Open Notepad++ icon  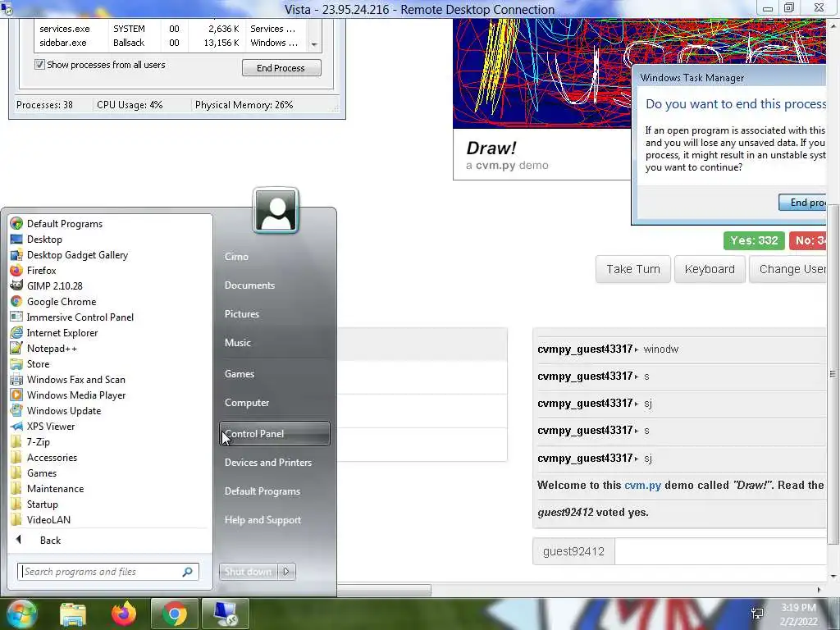[x=16, y=348]
